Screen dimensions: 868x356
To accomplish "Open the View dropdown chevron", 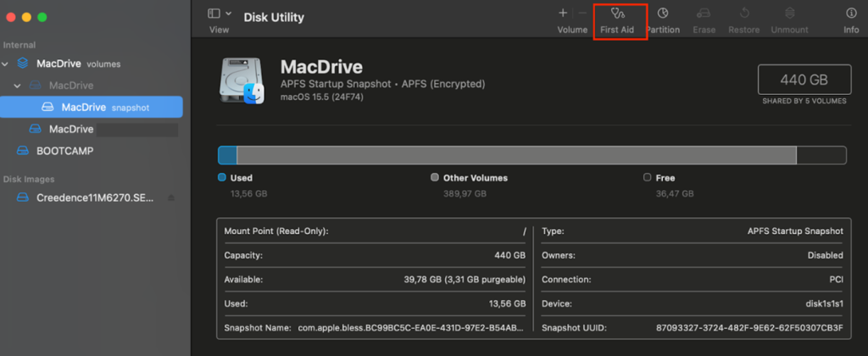I will point(229,14).
